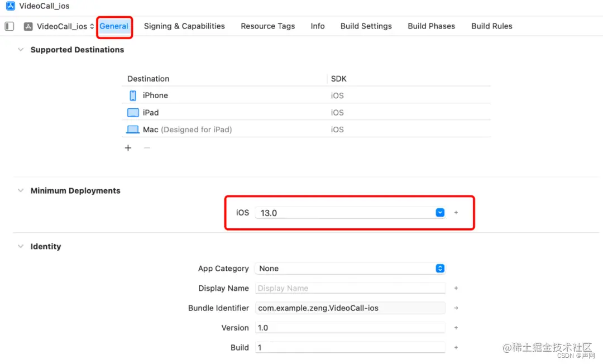This screenshot has height=364, width=603.
Task: Select the iPhone destination row
Action: point(306,95)
